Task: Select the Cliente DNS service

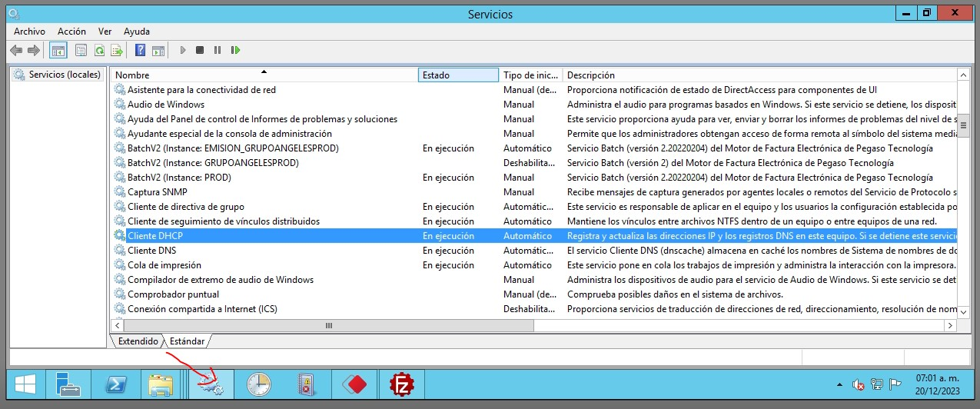Action: (x=151, y=251)
